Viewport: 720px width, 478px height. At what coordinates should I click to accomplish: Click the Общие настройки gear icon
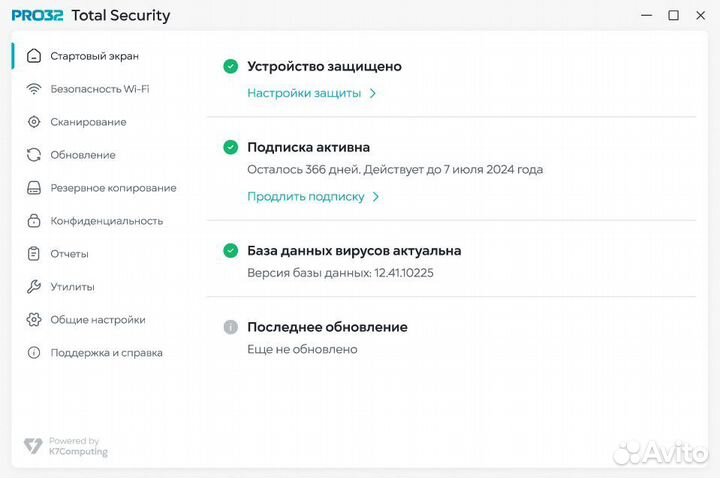34,320
